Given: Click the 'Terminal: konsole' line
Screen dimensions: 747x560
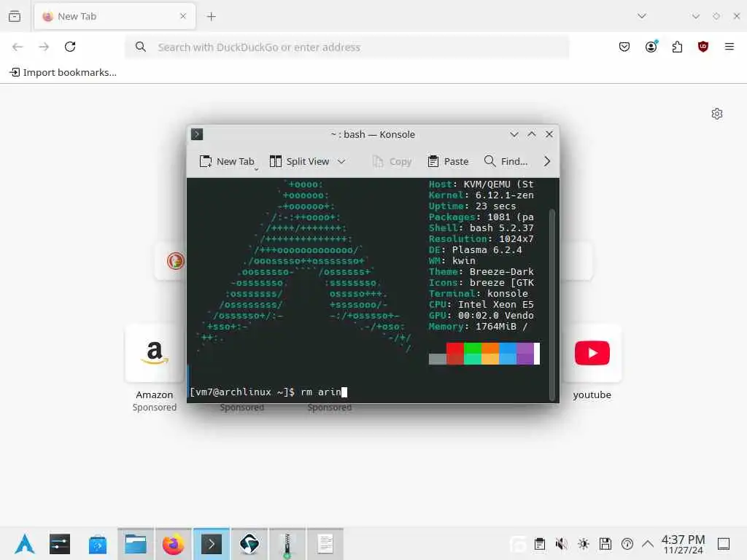Looking at the screenshot, I should (479, 294).
